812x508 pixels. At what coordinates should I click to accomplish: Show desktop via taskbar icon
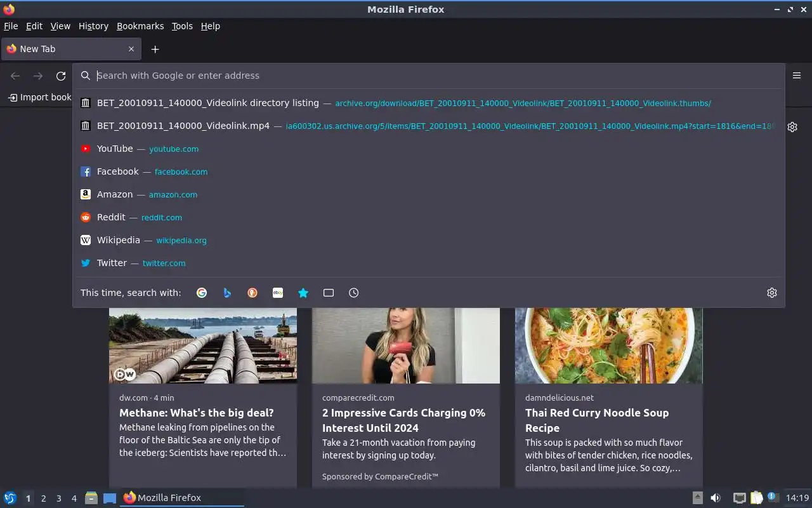pos(110,498)
